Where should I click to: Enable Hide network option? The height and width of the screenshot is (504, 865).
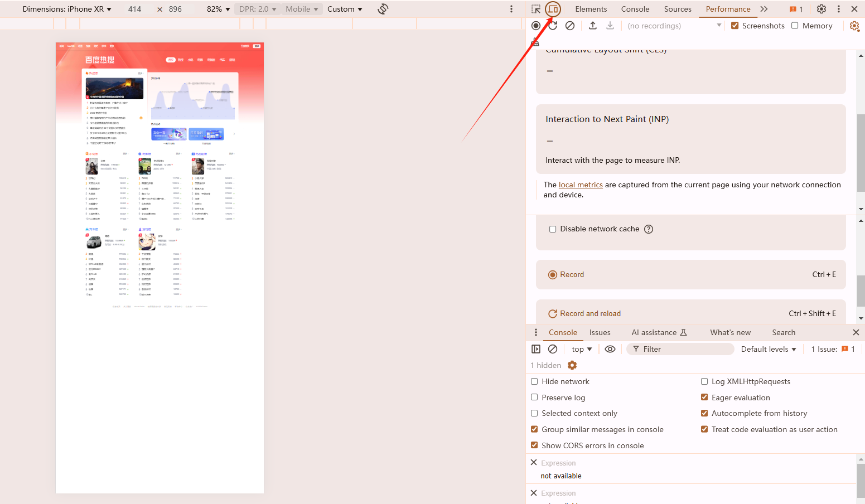click(534, 381)
